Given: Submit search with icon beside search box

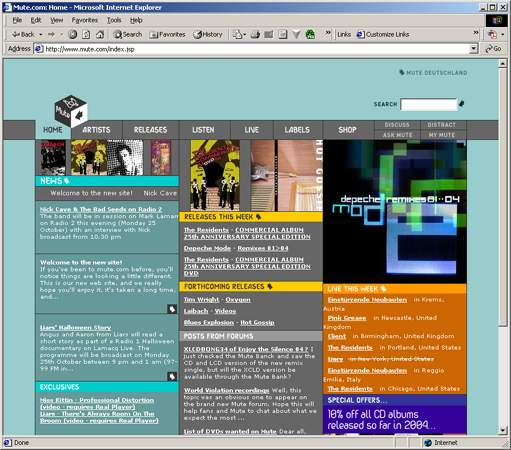Looking at the screenshot, I should pyautogui.click(x=461, y=104).
